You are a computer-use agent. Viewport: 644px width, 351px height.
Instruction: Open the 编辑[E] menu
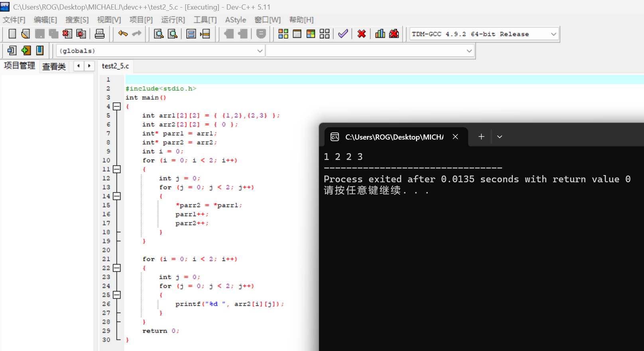[45, 20]
